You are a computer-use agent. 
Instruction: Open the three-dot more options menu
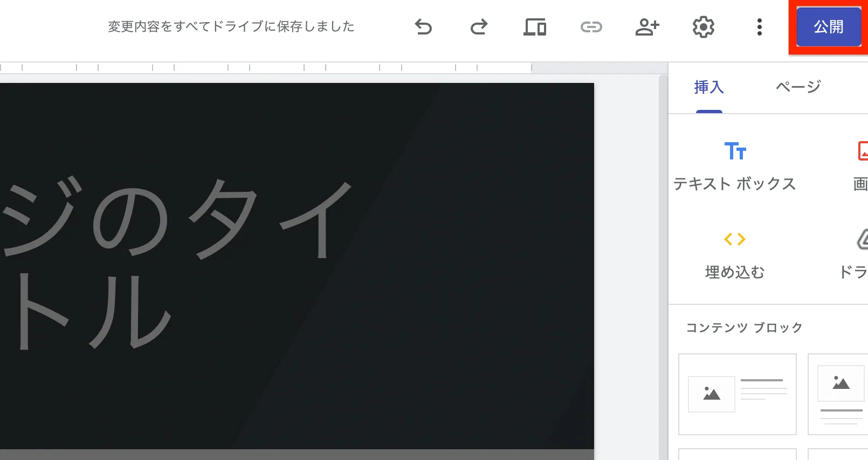[759, 26]
